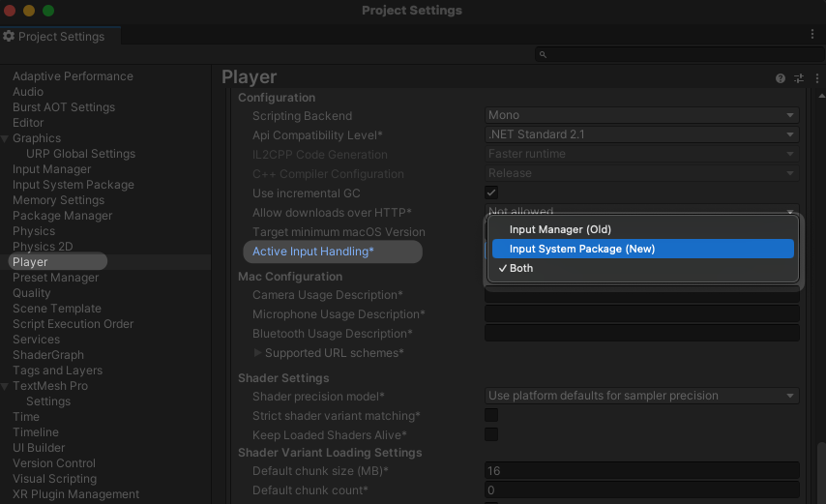Select the Physics category

click(34, 231)
